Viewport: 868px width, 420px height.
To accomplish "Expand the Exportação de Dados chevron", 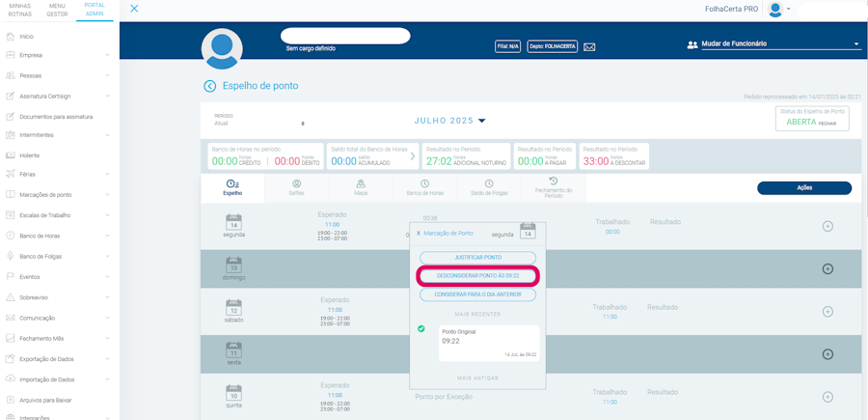I will click(107, 358).
